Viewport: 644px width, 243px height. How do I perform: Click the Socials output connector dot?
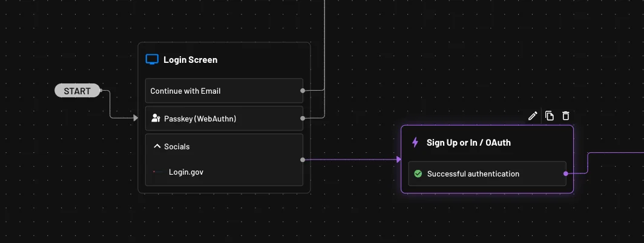point(303,160)
